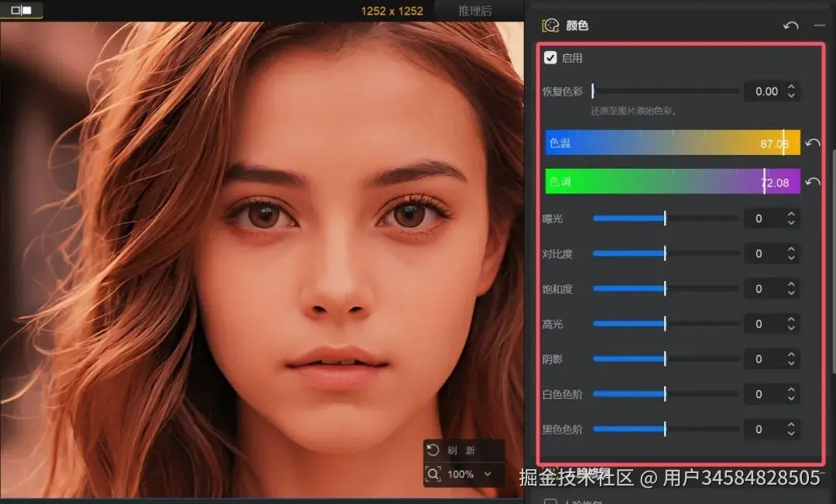
Task: Click the undo arrow in the 颜色 panel header
Action: pos(790,25)
